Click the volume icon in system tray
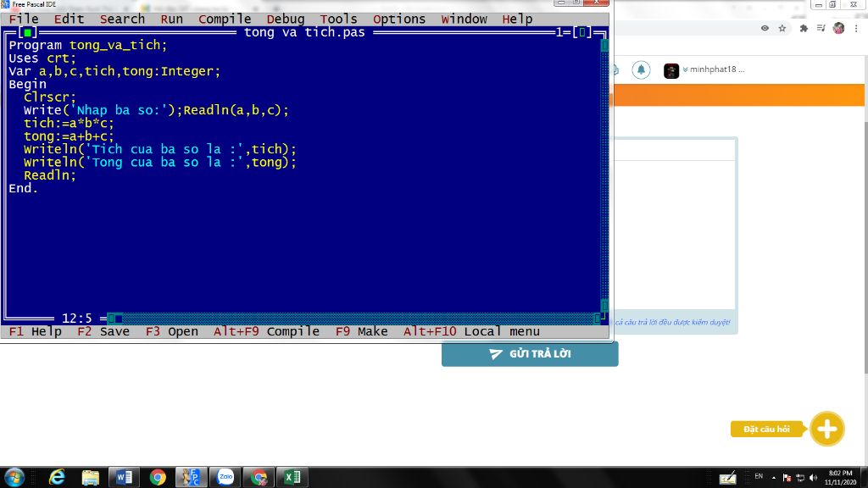Image resolution: width=868 pixels, height=488 pixels. [x=813, y=478]
